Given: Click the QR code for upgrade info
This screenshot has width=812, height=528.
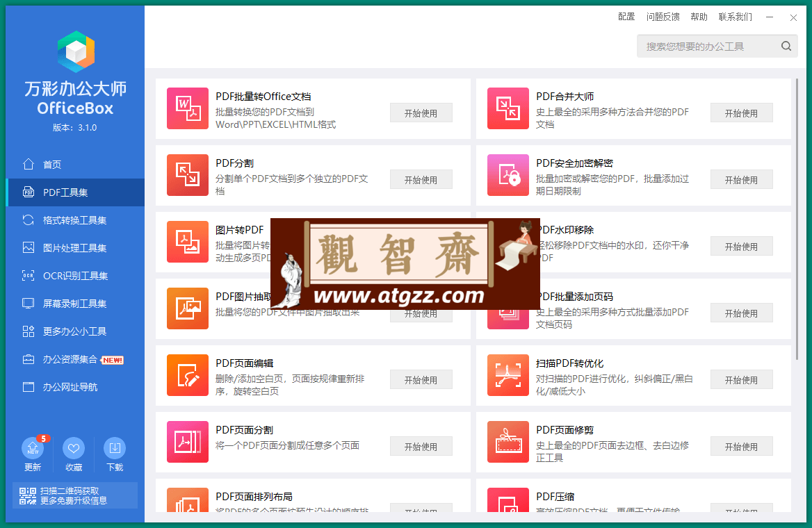Looking at the screenshot, I should point(28,495).
